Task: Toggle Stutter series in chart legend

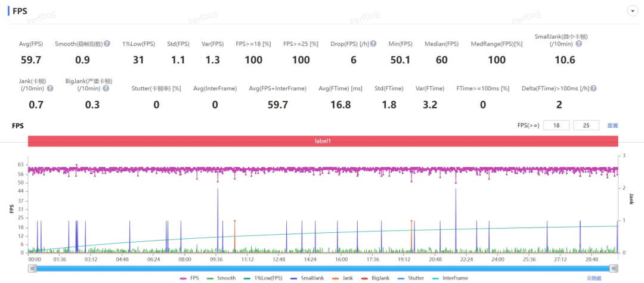Action: coord(411,278)
